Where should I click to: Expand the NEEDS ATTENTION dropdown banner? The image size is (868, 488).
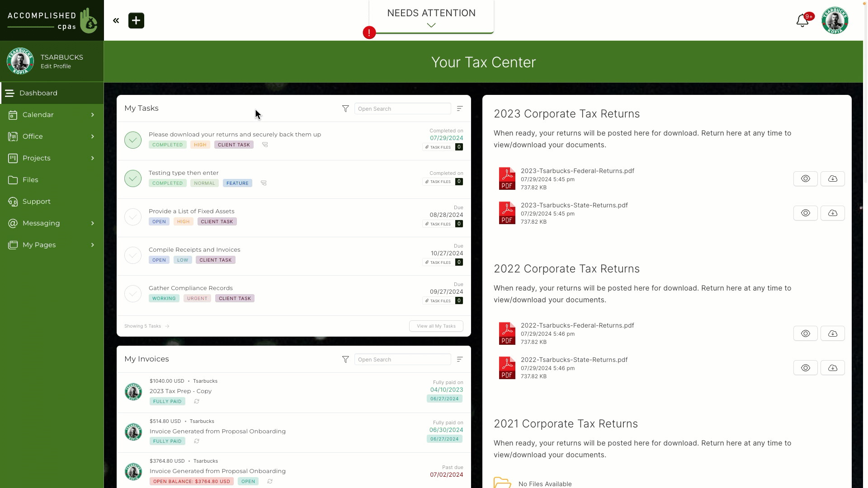click(431, 25)
